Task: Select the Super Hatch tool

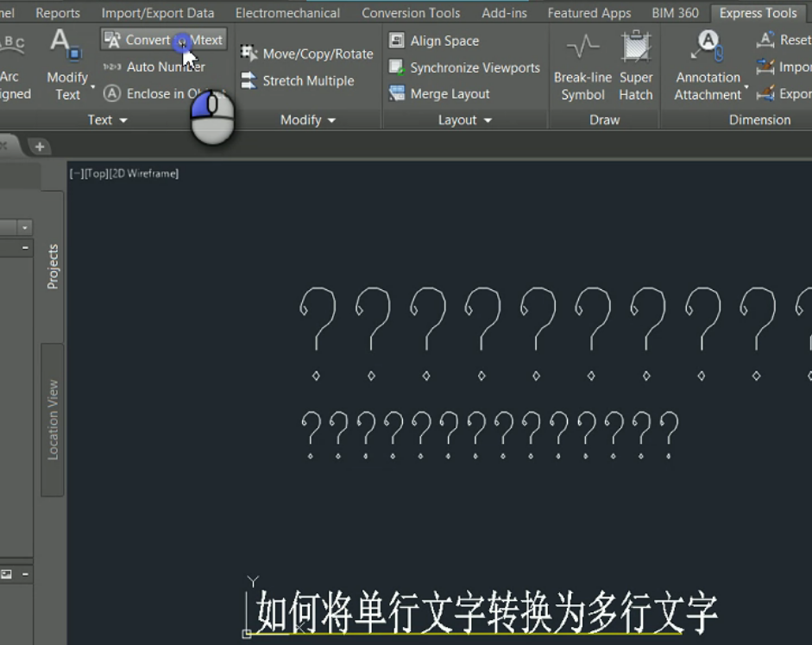Action: tap(636, 65)
